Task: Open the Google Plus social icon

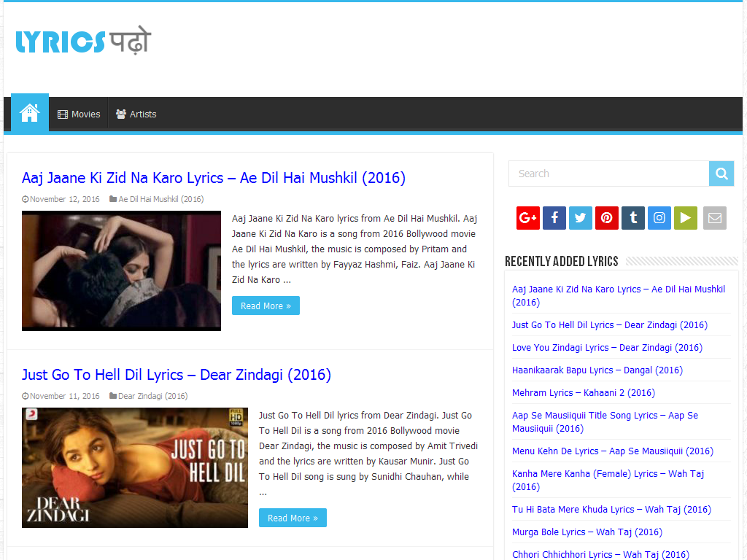Action: (527, 218)
